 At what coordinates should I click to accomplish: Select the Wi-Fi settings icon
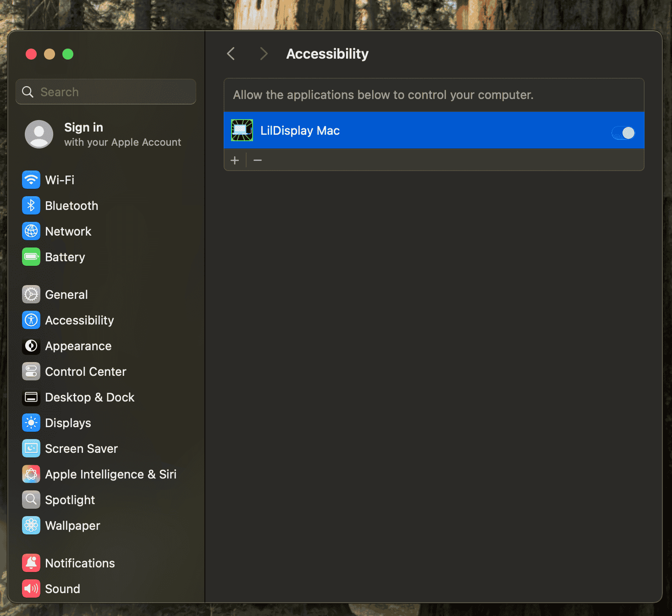31,180
